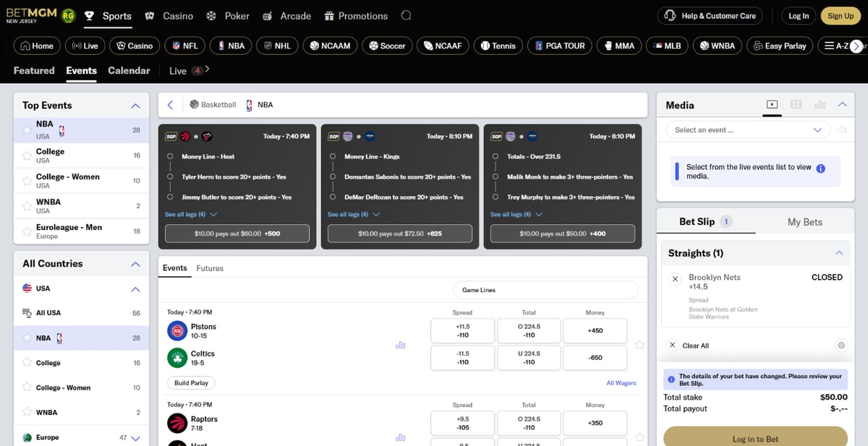Click Build Parlay for Pistons-Celtics
Viewport: 868px width, 446px height.
pyautogui.click(x=191, y=383)
